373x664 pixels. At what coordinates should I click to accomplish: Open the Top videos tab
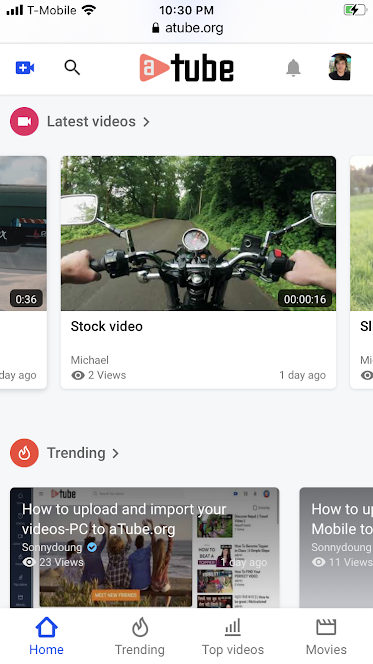point(233,636)
